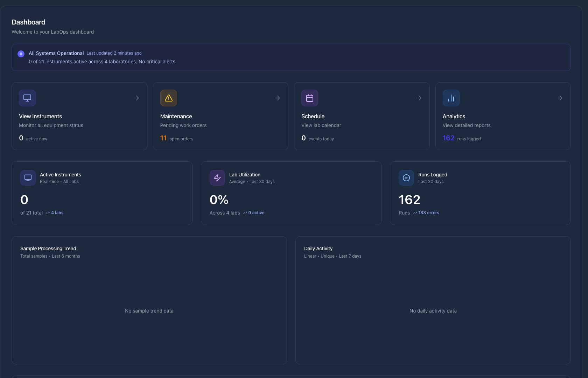The image size is (588, 378).
Task: Click the large 0 active instruments value
Action: (x=24, y=200)
